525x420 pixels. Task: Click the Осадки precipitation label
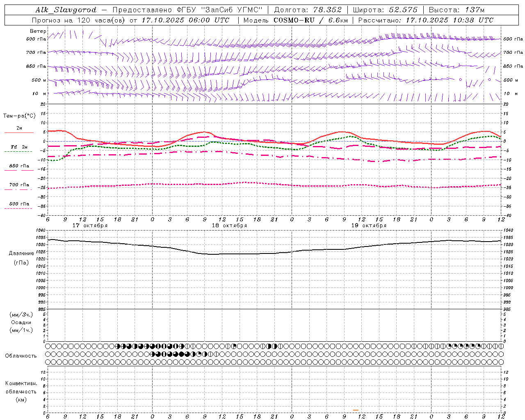21,322
